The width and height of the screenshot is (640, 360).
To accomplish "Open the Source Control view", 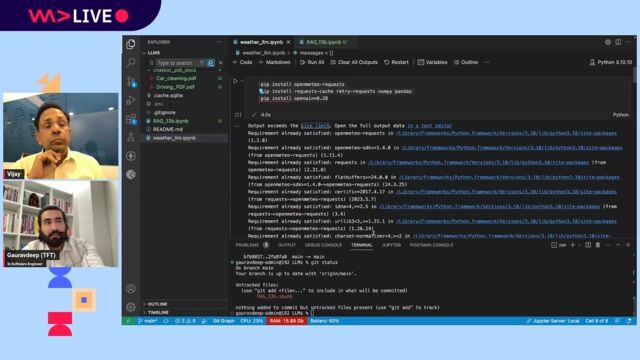I will (131, 81).
